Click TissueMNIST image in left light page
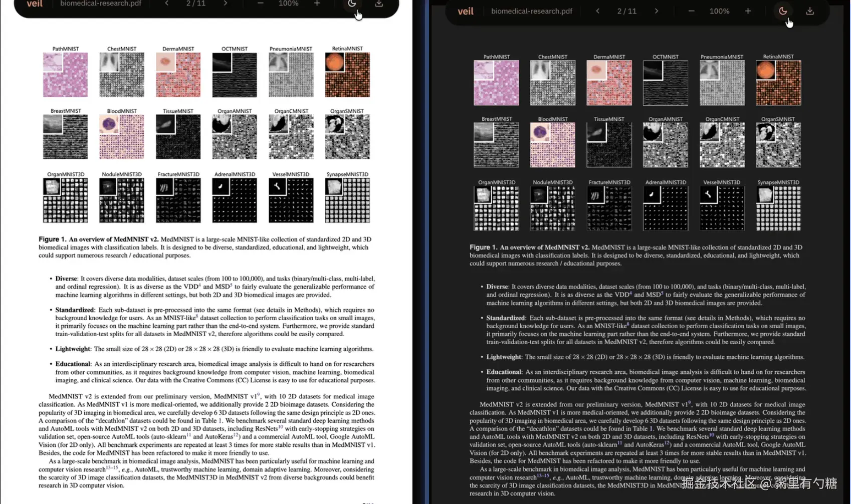 click(178, 137)
